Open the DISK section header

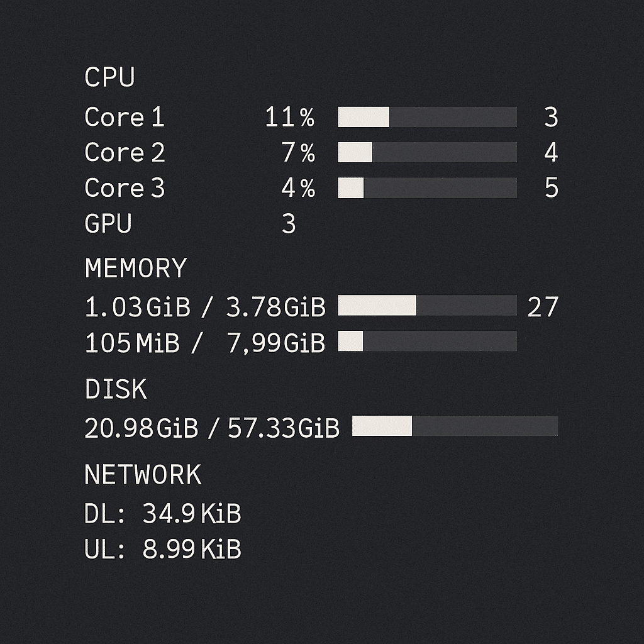(116, 390)
